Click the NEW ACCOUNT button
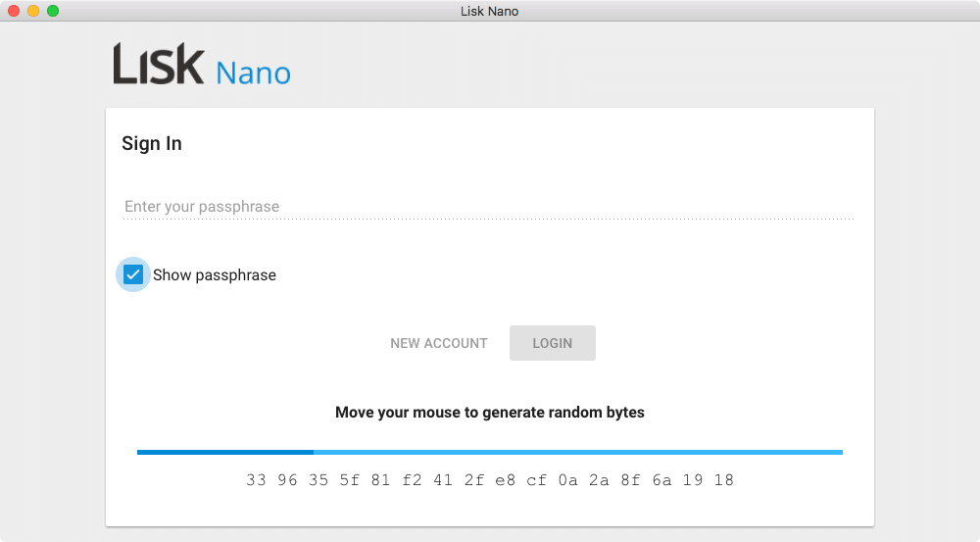This screenshot has height=542, width=980. [x=439, y=343]
